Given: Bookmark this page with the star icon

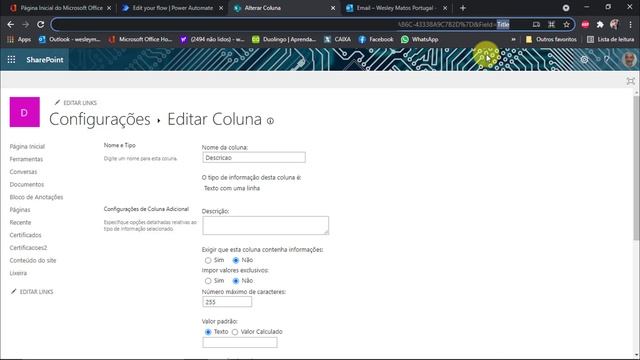Looking at the screenshot, I should [566, 24].
